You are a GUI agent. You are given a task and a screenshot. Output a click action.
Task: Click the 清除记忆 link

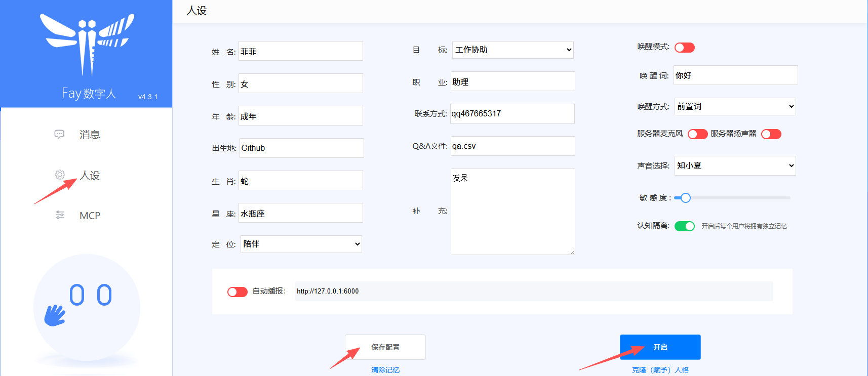(385, 370)
